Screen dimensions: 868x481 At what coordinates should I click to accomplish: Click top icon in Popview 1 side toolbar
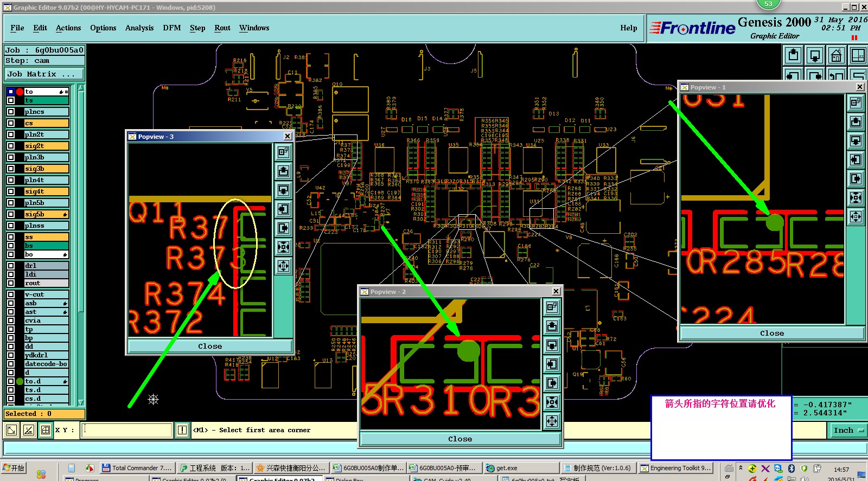coord(856,102)
